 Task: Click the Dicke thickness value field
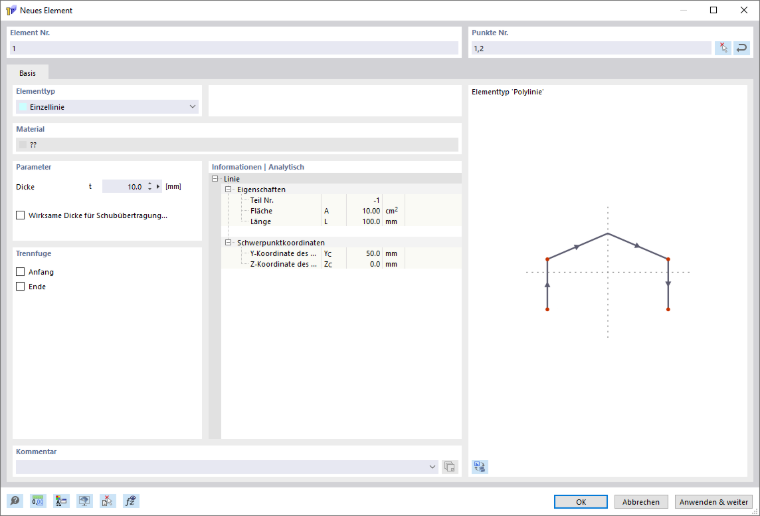[124, 187]
